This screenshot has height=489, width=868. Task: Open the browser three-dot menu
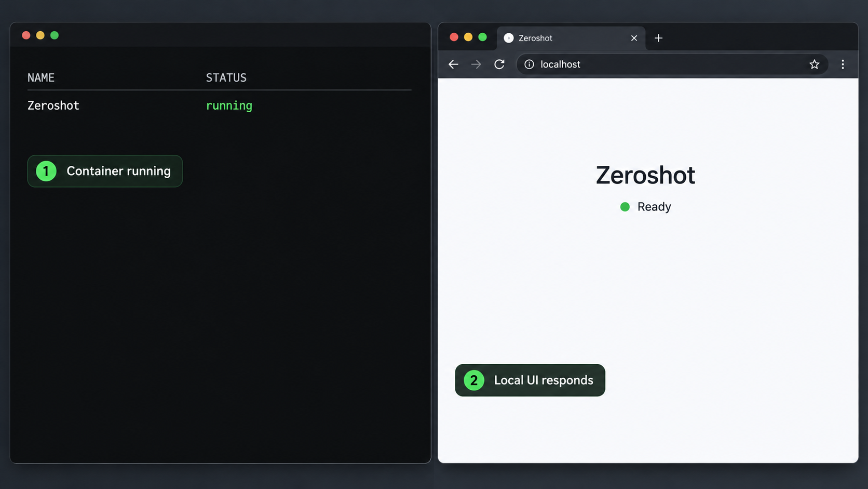tap(843, 64)
